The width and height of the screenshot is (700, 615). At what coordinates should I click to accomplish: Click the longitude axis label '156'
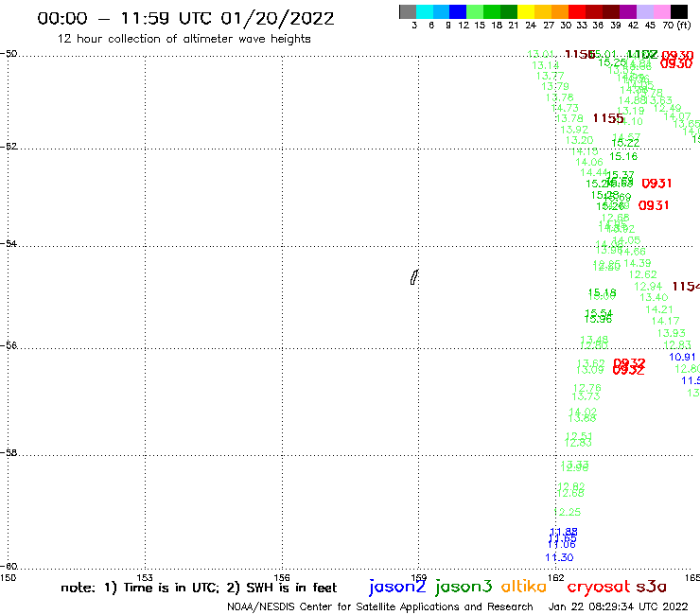pos(282,577)
